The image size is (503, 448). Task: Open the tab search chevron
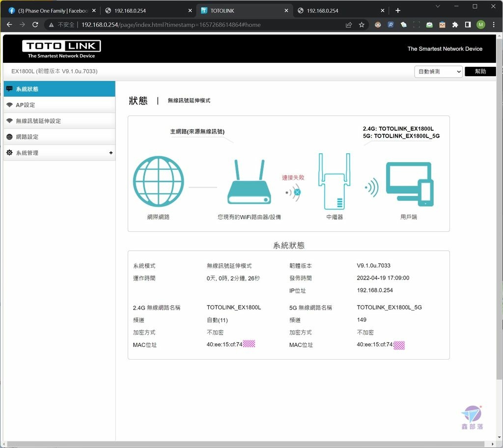(438, 6)
